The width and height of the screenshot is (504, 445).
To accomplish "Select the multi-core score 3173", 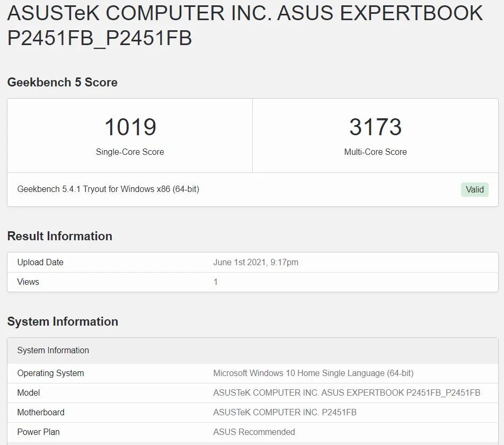I will coord(375,127).
